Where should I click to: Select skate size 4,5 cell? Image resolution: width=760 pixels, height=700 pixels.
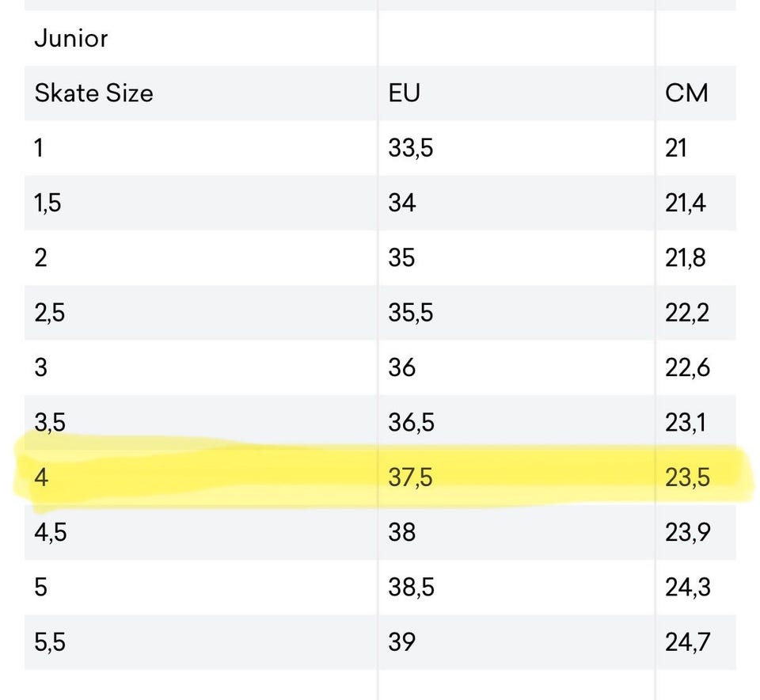click(50, 532)
